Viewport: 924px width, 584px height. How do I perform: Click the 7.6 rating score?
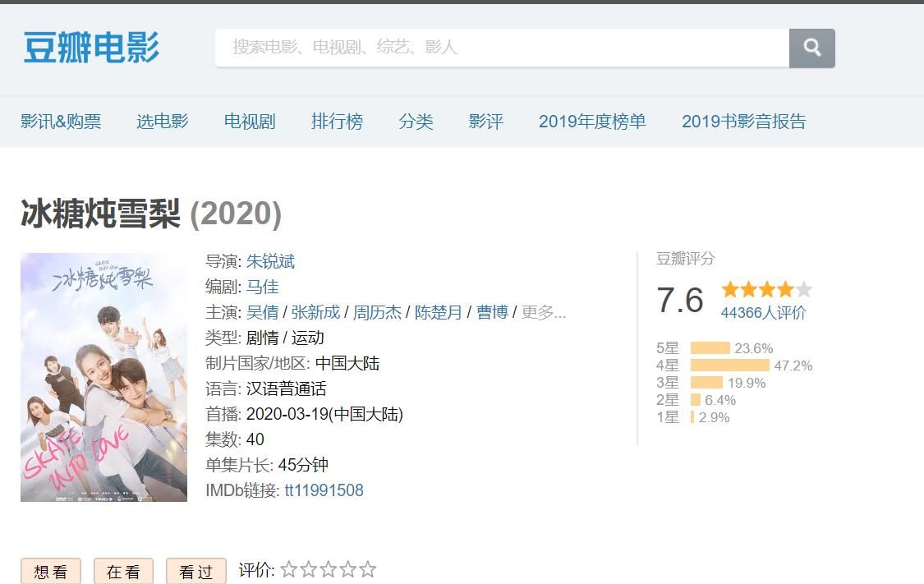pos(680,300)
